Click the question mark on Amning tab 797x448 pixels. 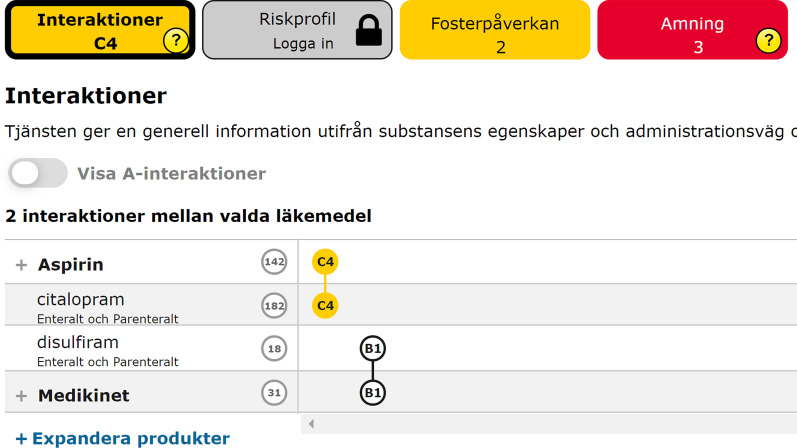coord(768,40)
